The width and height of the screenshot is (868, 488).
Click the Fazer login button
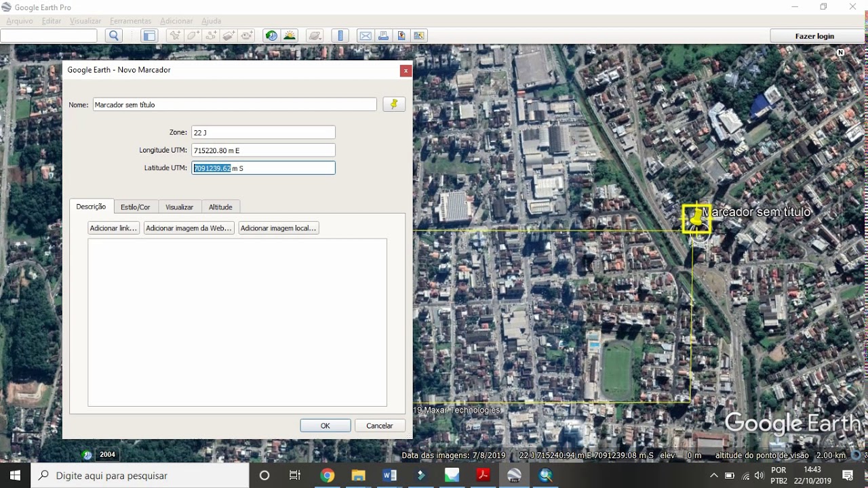click(814, 36)
